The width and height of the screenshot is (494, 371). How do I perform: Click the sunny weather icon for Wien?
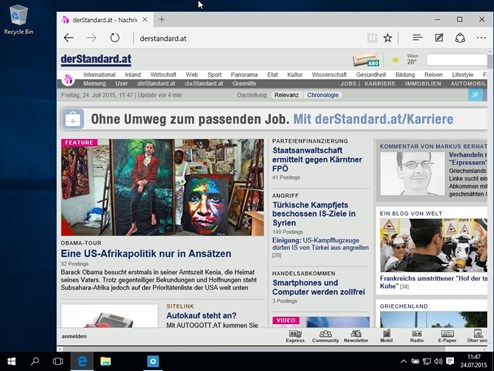[395, 60]
